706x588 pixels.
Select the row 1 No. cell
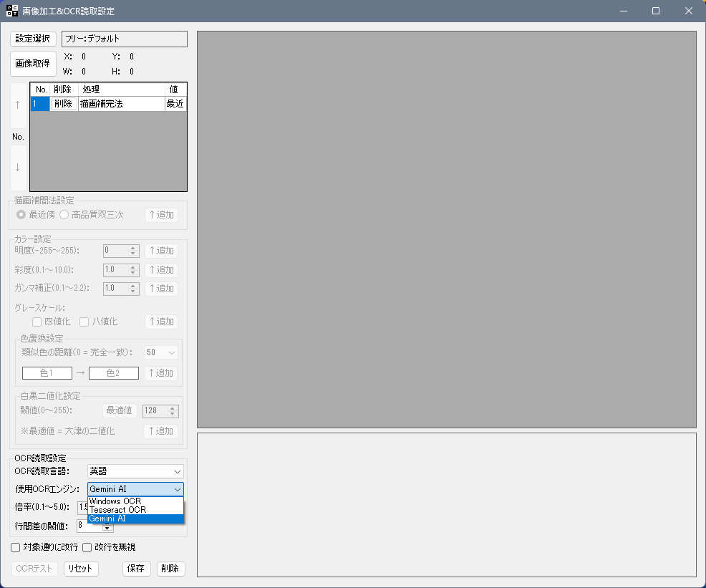click(x=40, y=104)
